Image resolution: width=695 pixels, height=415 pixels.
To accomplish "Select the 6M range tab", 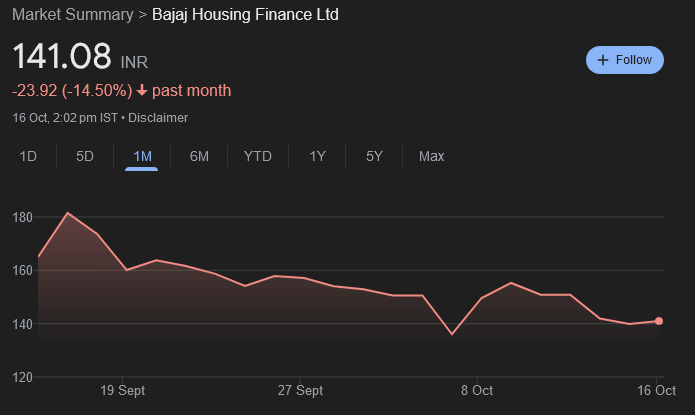I will [x=199, y=156].
